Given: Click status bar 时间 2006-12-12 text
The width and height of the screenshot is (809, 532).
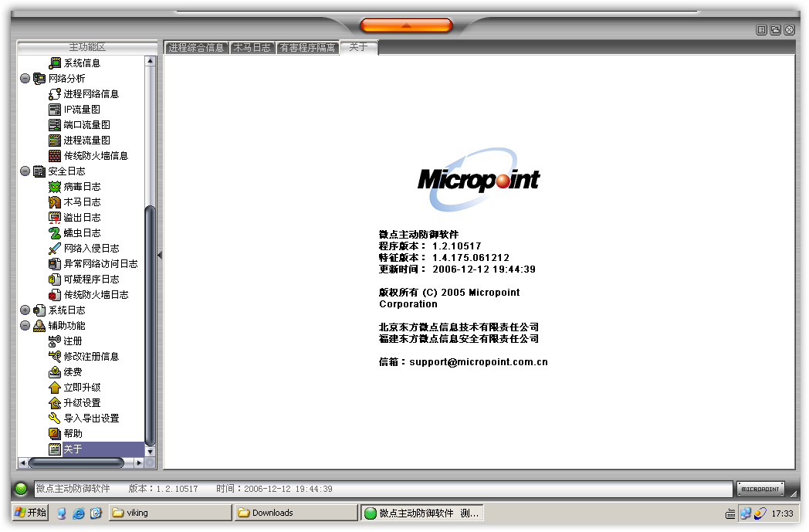Looking at the screenshot, I should click(275, 489).
